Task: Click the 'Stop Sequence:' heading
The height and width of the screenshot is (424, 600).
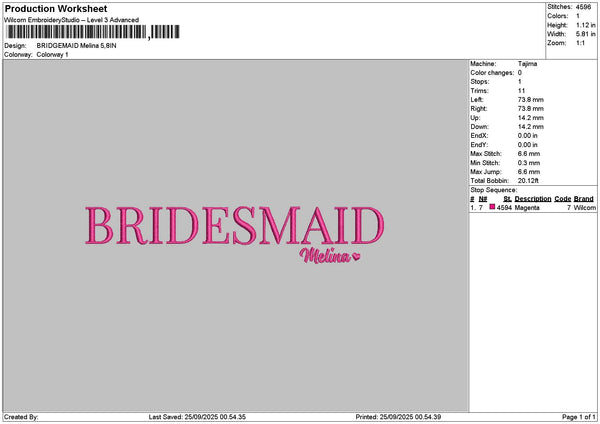Action: click(494, 190)
